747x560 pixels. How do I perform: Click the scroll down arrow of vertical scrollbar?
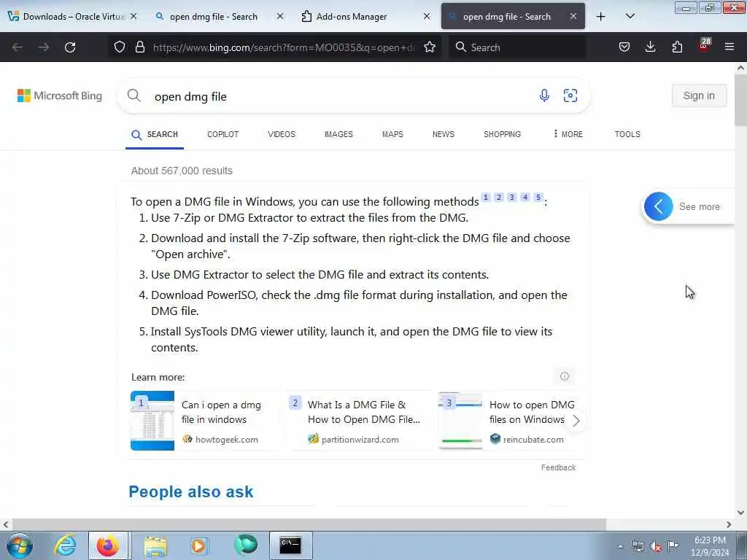click(741, 513)
